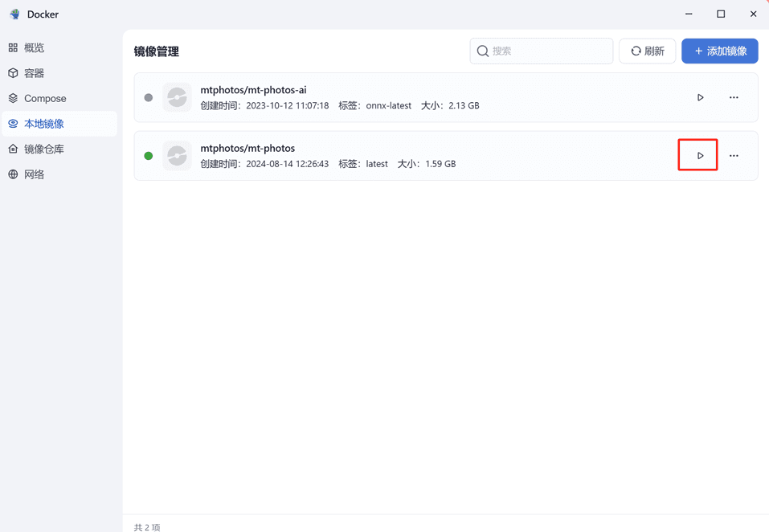Click the 2023-10-12 11:07:18 creation time
769x532 pixels.
288,105
